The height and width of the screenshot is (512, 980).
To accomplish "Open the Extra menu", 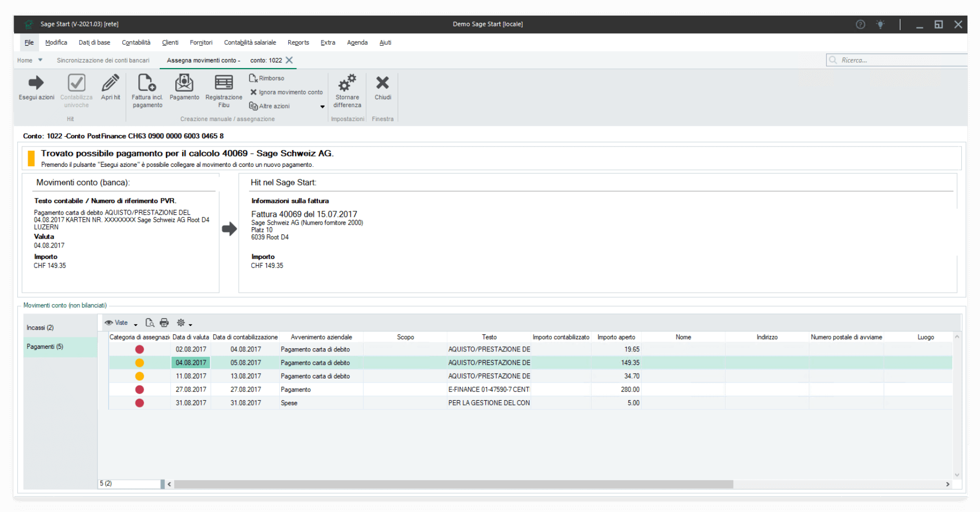I will point(328,43).
